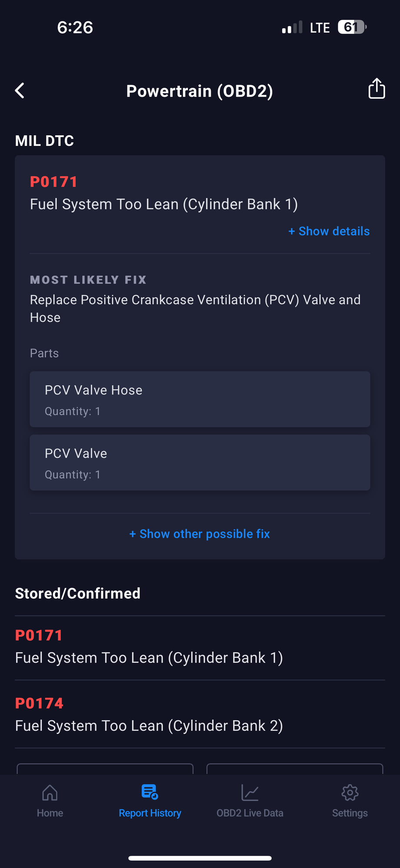Tap the share report icon
The height and width of the screenshot is (868, 400).
pyautogui.click(x=377, y=89)
